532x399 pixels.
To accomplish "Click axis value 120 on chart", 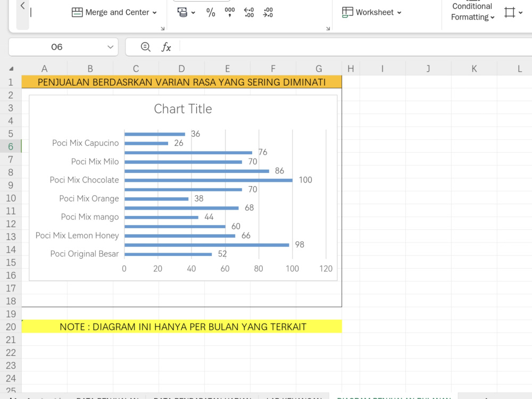I will (x=326, y=269).
